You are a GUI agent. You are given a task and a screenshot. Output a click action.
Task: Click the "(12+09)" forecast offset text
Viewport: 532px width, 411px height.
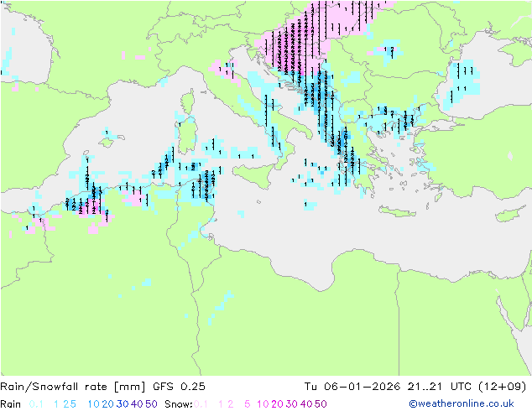pyautogui.click(x=502, y=387)
